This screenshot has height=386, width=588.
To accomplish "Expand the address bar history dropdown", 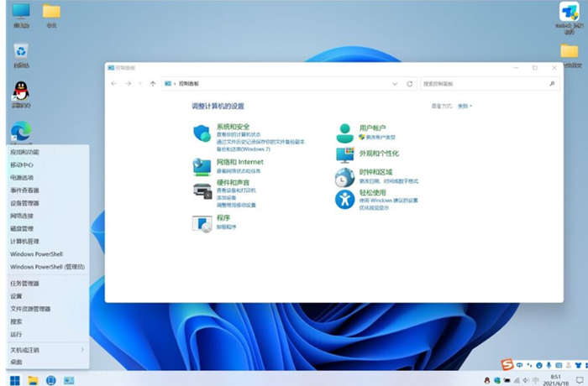I will coord(395,84).
